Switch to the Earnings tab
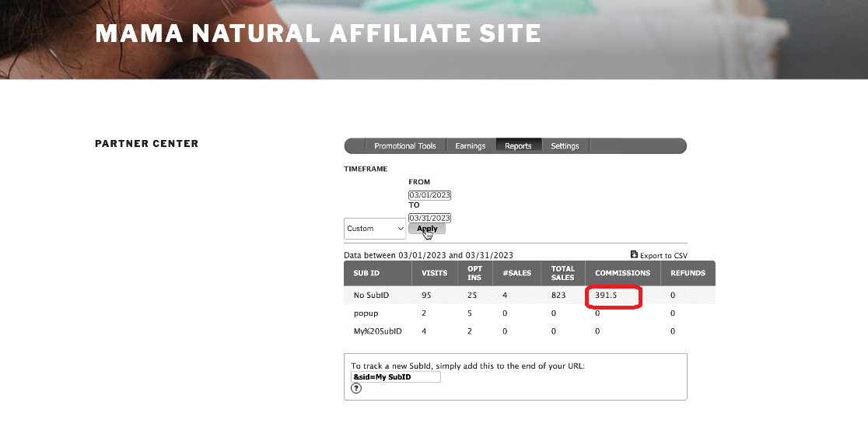The image size is (868, 434). 471,146
